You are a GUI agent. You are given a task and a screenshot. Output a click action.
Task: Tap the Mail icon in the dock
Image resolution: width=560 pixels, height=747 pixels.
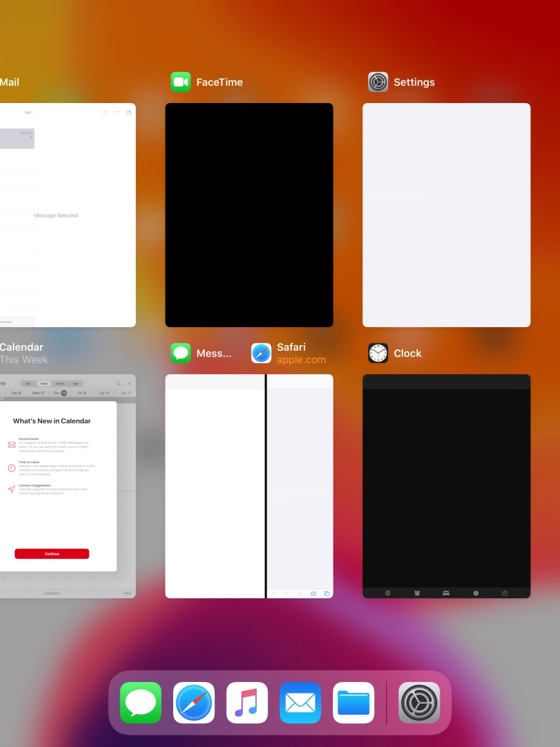tap(301, 703)
